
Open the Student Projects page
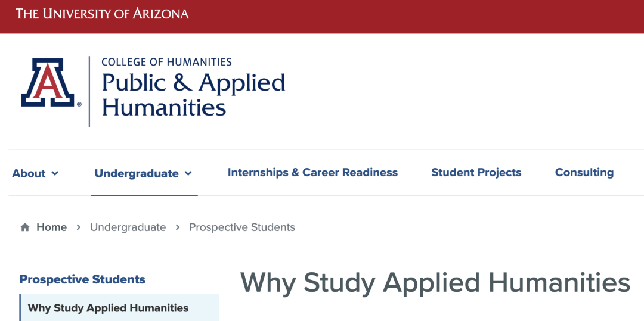[x=476, y=173]
